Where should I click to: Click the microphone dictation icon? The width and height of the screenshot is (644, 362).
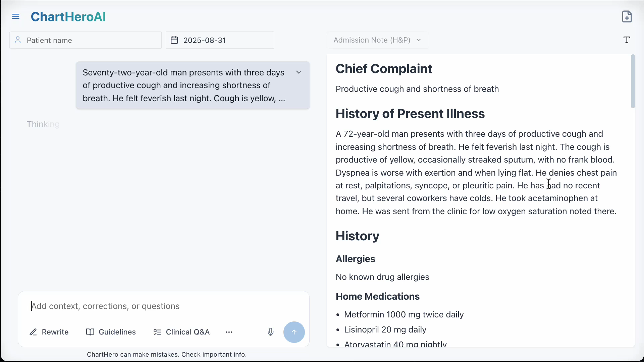(x=271, y=332)
